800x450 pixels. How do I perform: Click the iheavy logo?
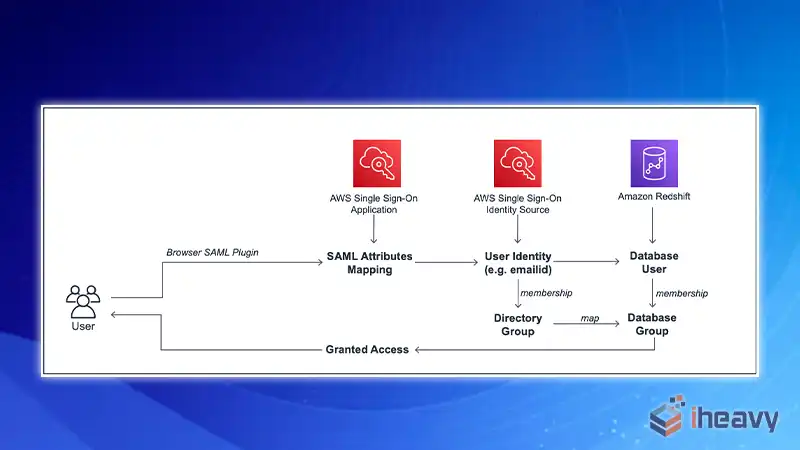714,417
